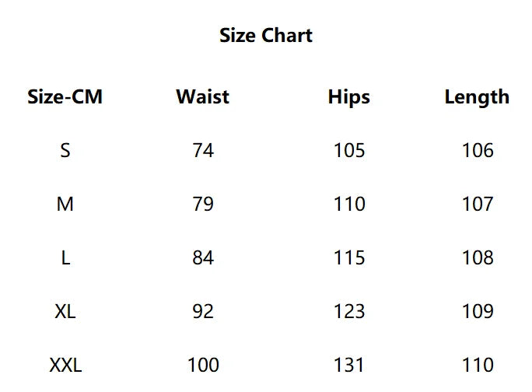Select the Size-CM column header
Image resolution: width=532 pixels, height=392 pixels.
[65, 97]
